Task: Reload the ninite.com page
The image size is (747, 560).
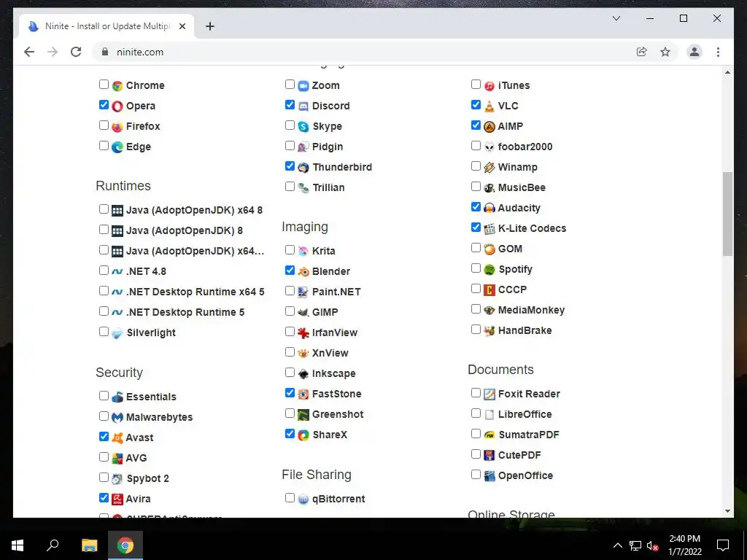Action: coord(76,52)
